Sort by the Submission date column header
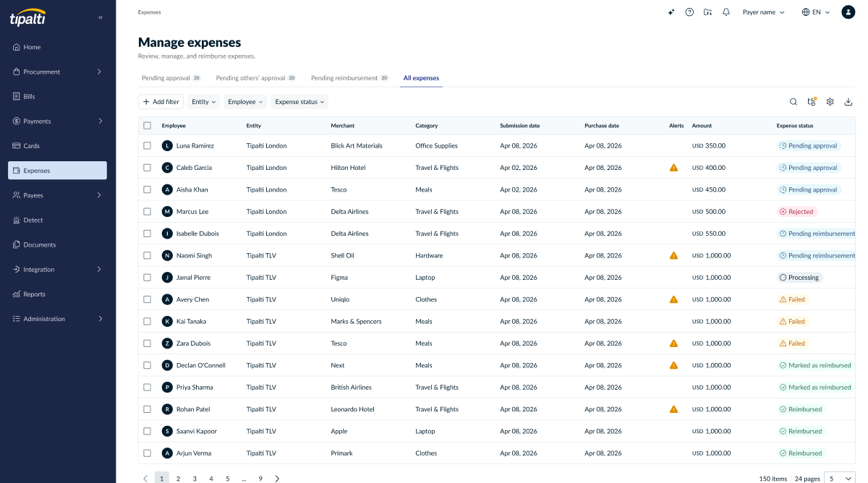 [519, 126]
